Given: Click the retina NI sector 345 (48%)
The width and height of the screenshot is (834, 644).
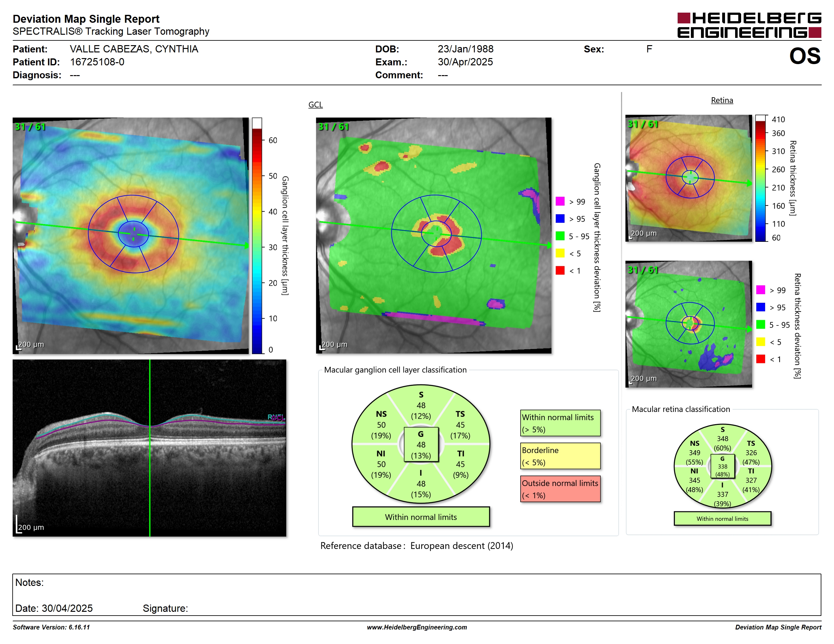Looking at the screenshot, I should click(x=694, y=480).
